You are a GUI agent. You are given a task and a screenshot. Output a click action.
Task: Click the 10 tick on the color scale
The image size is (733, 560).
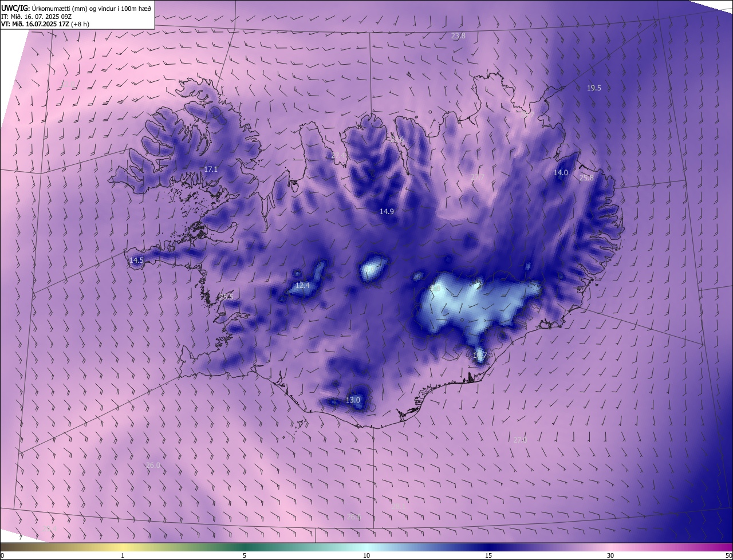[366, 555]
